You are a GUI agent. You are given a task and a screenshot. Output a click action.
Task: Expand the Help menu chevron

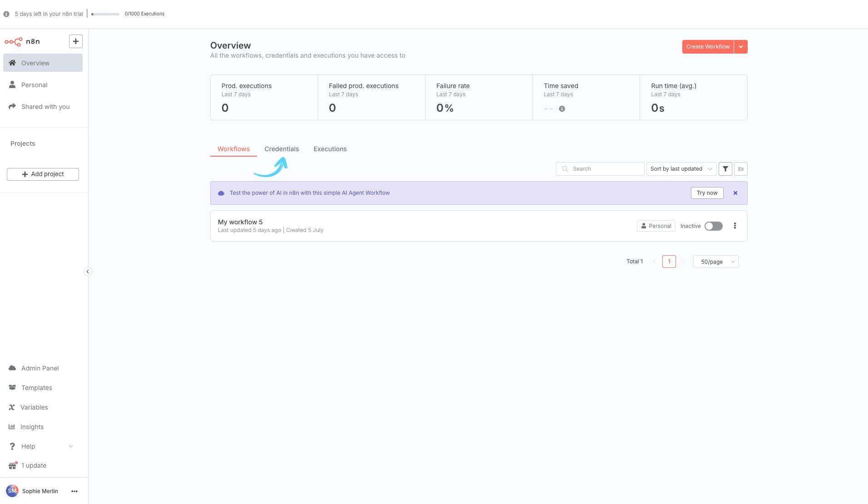[x=71, y=446]
